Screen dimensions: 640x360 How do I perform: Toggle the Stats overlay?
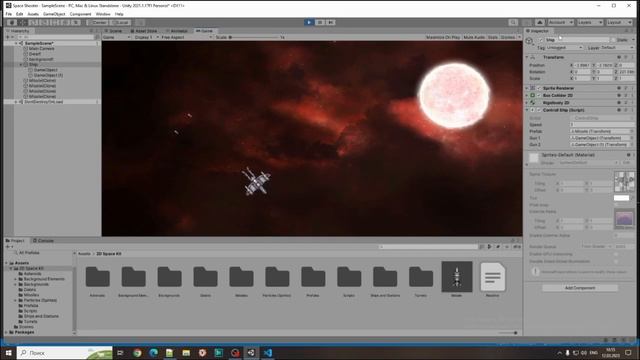click(x=493, y=37)
